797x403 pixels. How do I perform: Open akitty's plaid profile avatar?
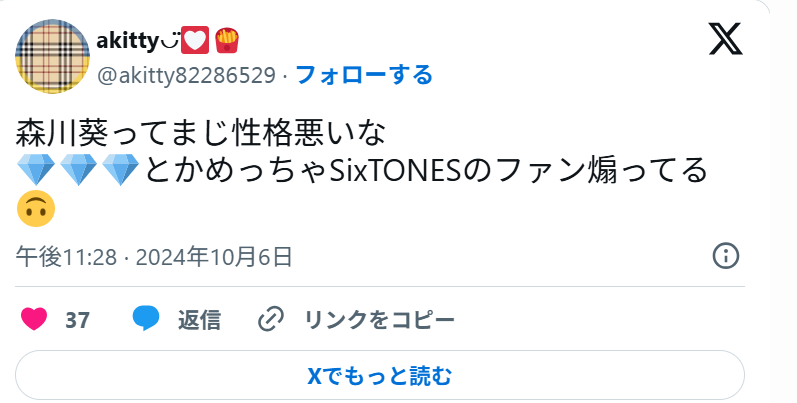(52, 56)
